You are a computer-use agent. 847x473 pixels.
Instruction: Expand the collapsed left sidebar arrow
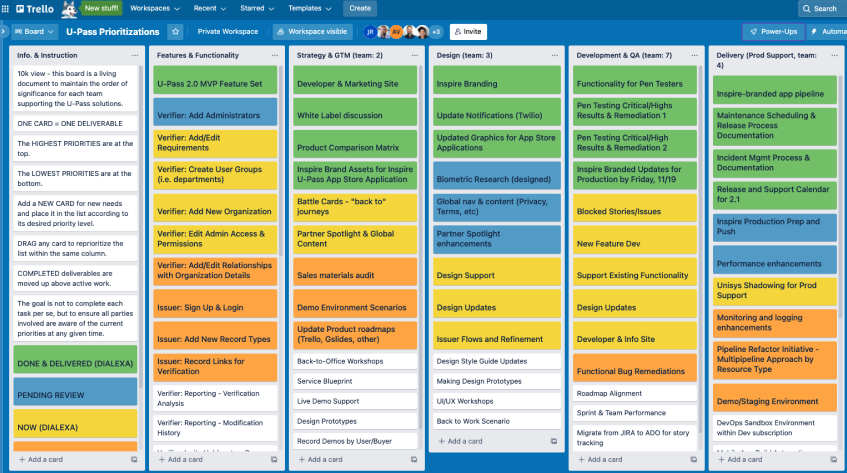(3, 32)
